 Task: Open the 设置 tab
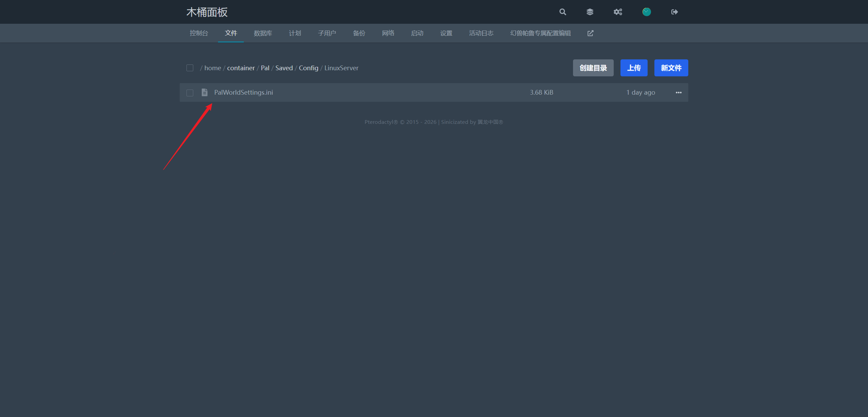(446, 33)
